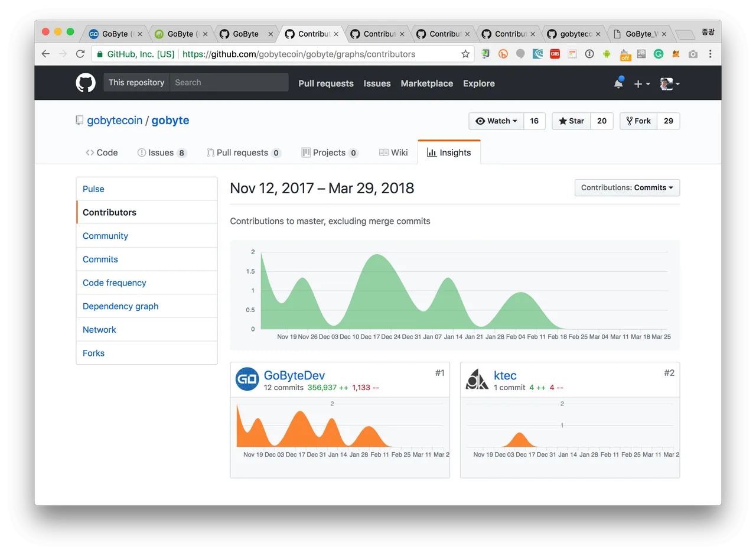View the 20 stargazers count
756x555 pixels.
[602, 121]
